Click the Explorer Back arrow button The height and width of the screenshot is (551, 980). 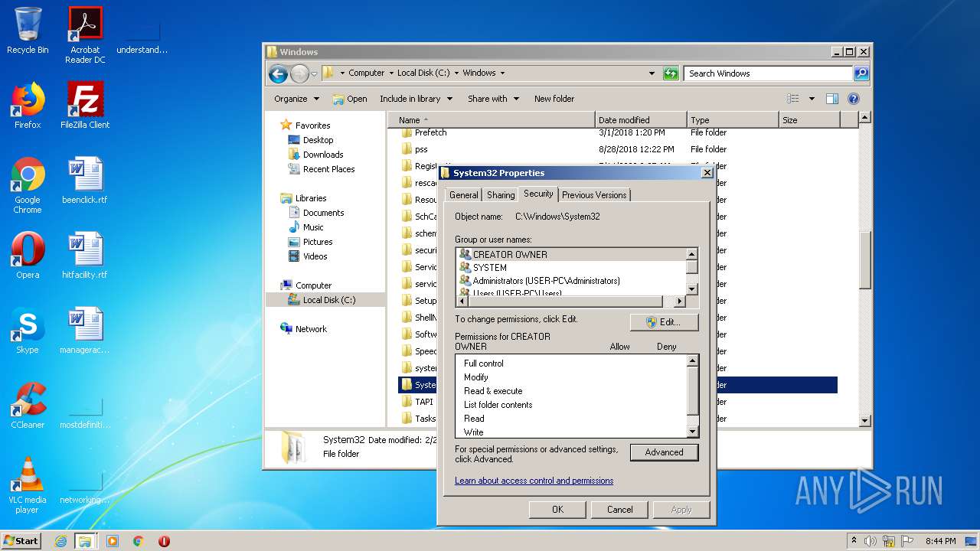278,73
